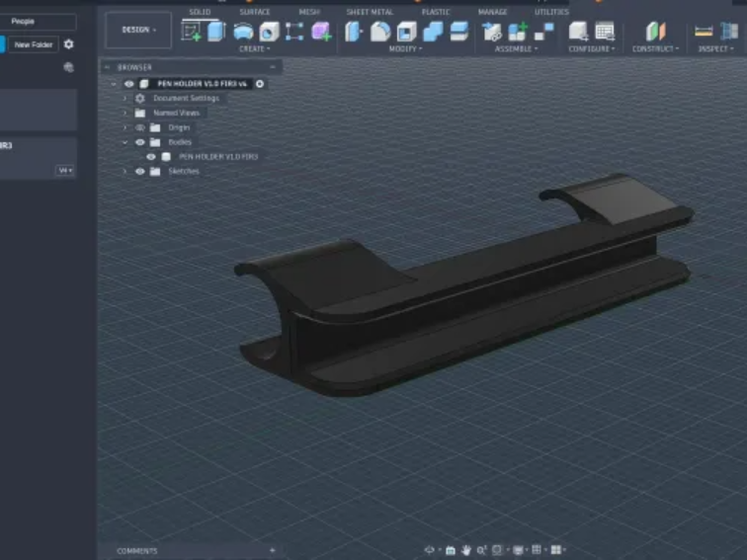The height and width of the screenshot is (560, 747).
Task: Activate the PEN HOLDER component radio button
Action: pos(260,84)
